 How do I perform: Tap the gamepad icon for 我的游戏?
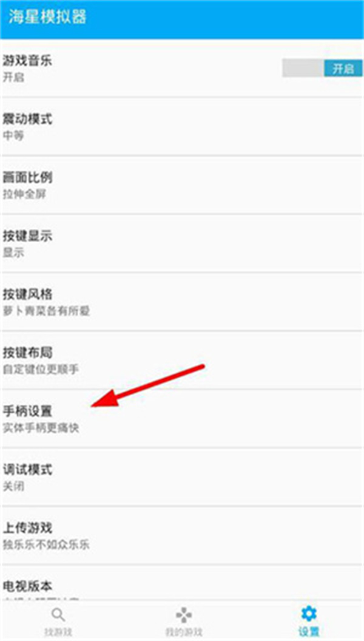coord(184,615)
